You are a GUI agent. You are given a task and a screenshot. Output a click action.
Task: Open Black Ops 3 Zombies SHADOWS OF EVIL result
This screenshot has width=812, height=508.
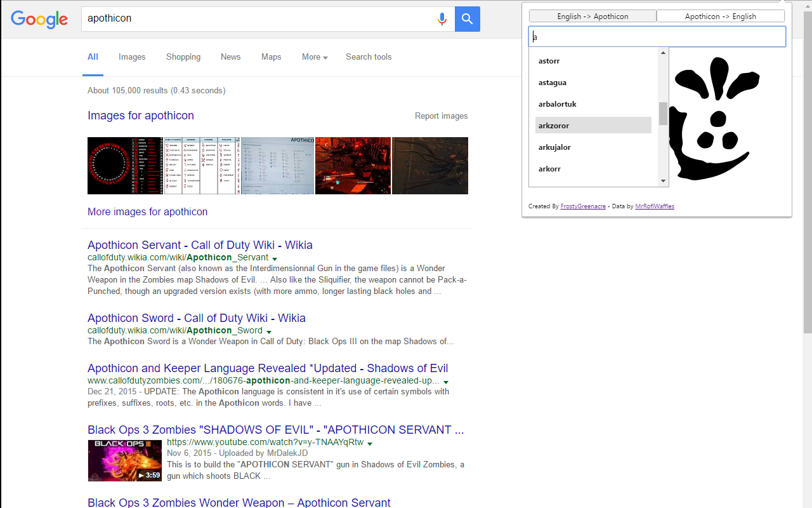click(276, 430)
